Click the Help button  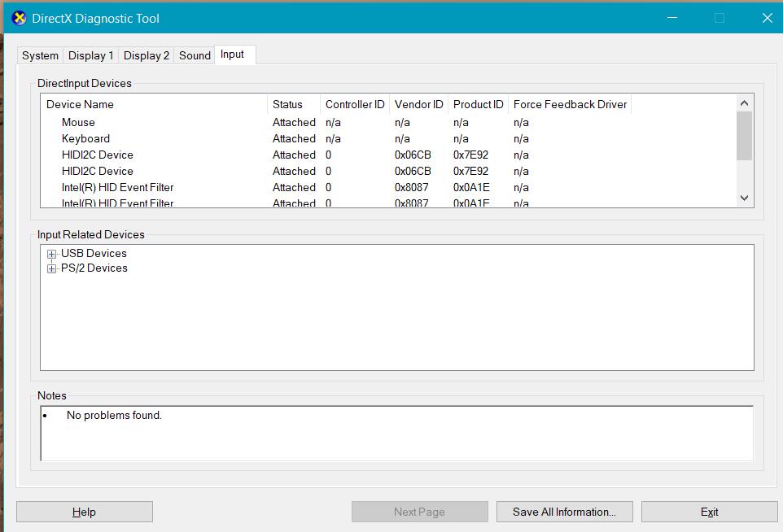85,512
